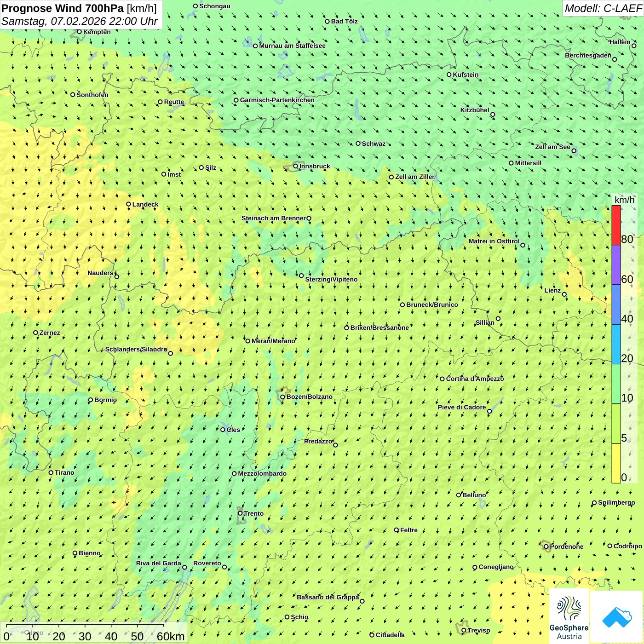Click the Lienz town label
644x644 pixels.
coord(552,290)
